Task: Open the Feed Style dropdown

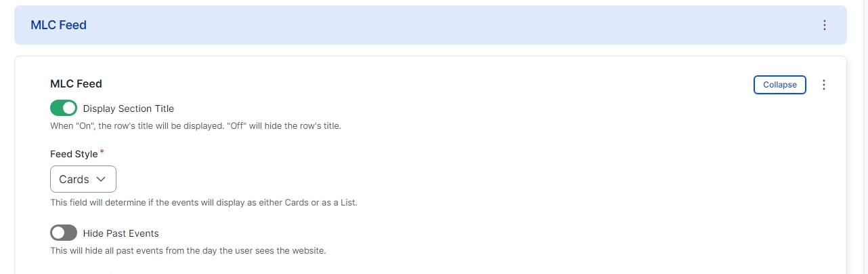Action: (83, 180)
